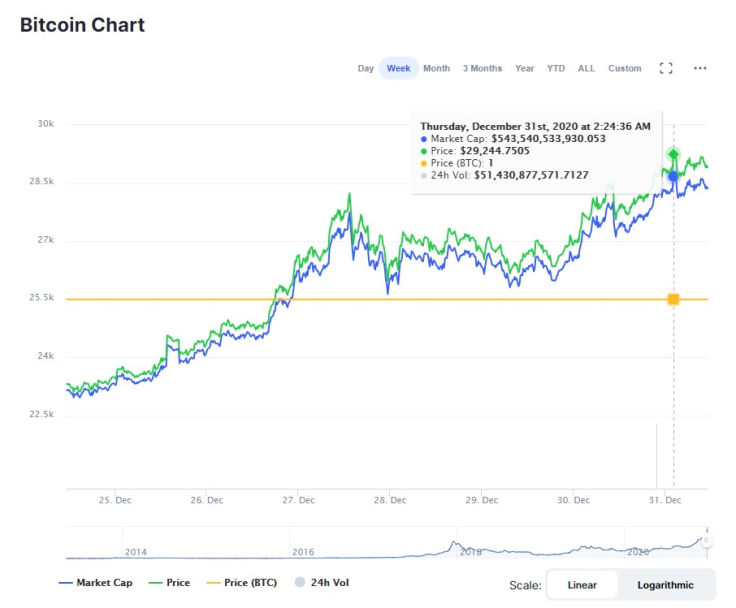The height and width of the screenshot is (608, 736).
Task: Click the 25.5k y-axis label
Action: (42, 298)
